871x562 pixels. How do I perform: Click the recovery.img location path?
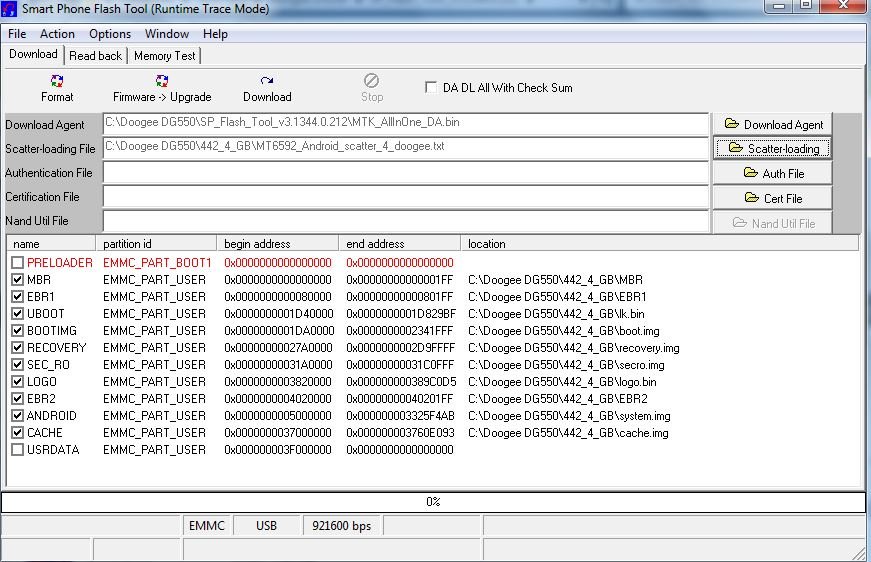[x=574, y=348]
